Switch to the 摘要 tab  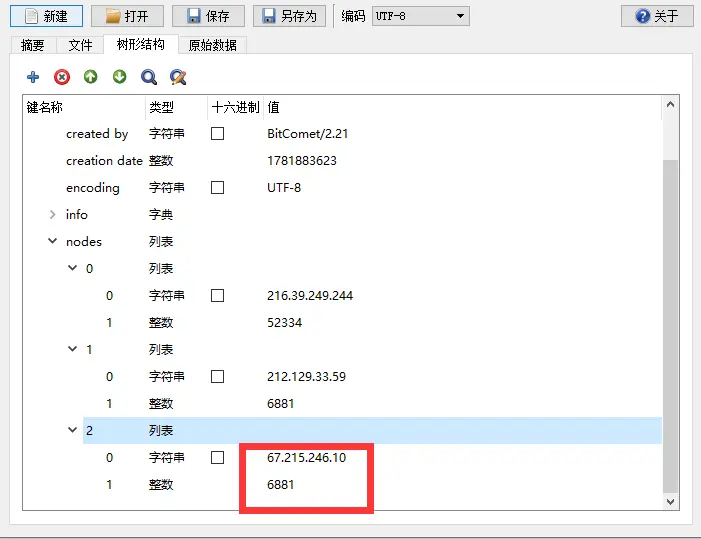pos(33,45)
